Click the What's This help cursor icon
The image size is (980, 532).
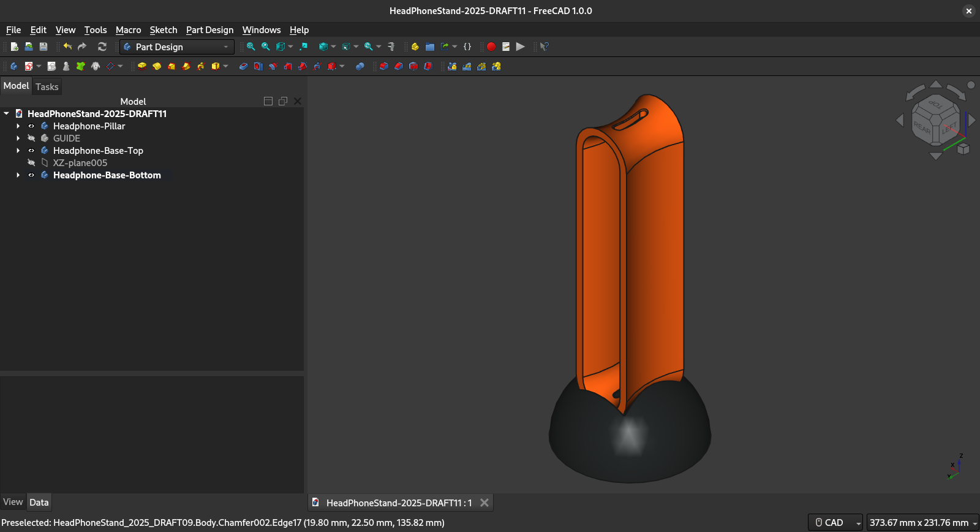coord(545,47)
